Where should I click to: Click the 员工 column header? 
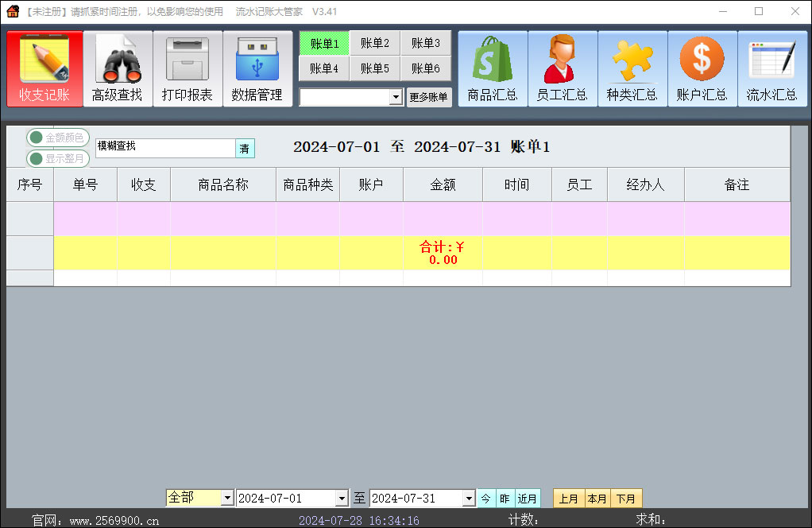click(579, 184)
